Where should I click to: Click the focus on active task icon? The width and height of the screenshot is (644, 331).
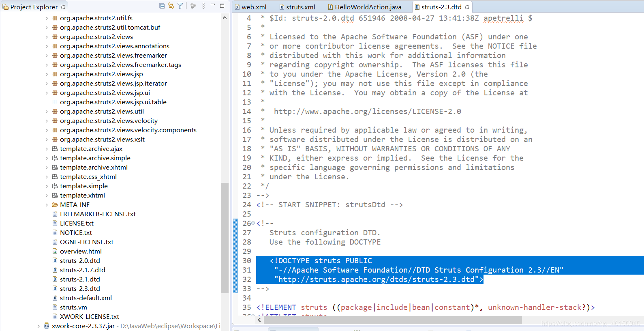click(x=193, y=6)
